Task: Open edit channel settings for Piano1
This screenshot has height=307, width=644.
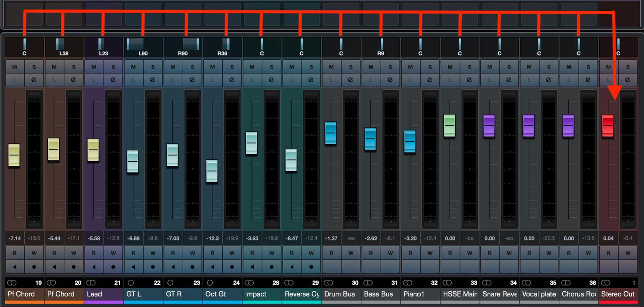Action: tap(430, 80)
